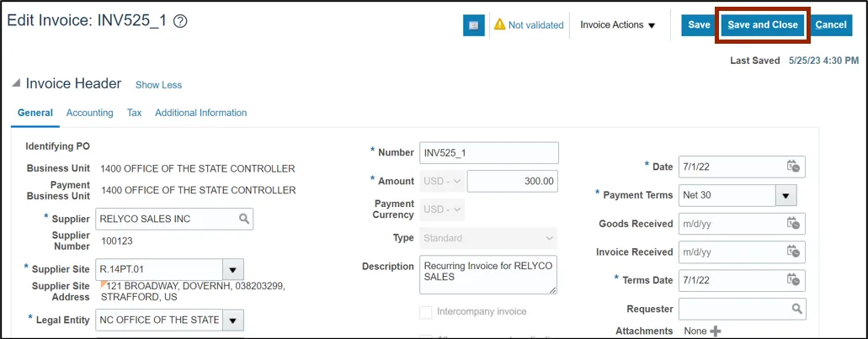Open the Date calendar picker icon
Screen dimensions: 868x339
(x=793, y=167)
